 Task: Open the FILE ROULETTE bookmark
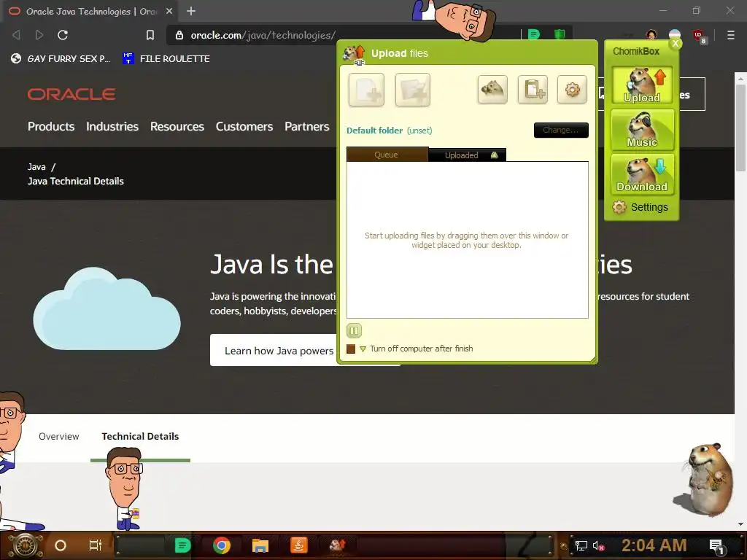[166, 58]
